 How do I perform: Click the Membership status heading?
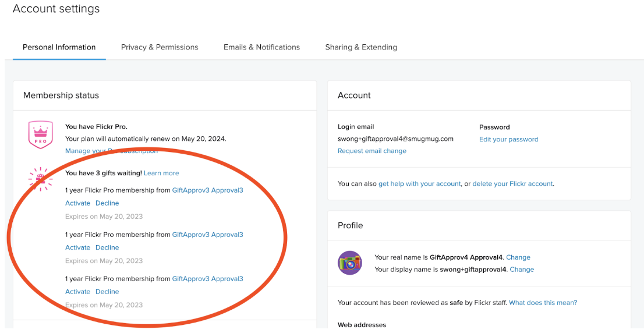[61, 95]
